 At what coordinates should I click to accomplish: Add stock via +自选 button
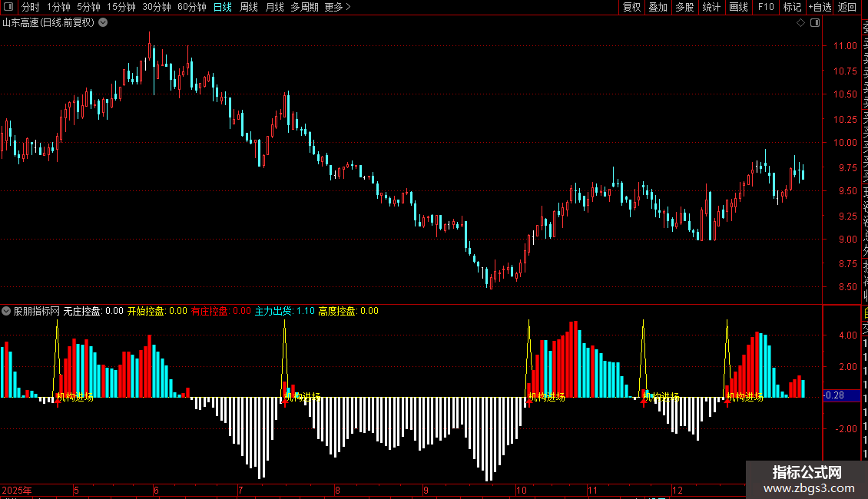[x=820, y=7]
